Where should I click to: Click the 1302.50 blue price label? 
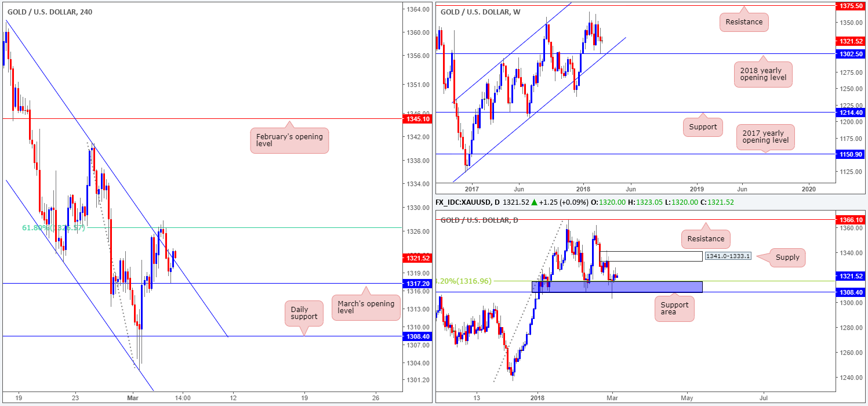pyautogui.click(x=849, y=53)
